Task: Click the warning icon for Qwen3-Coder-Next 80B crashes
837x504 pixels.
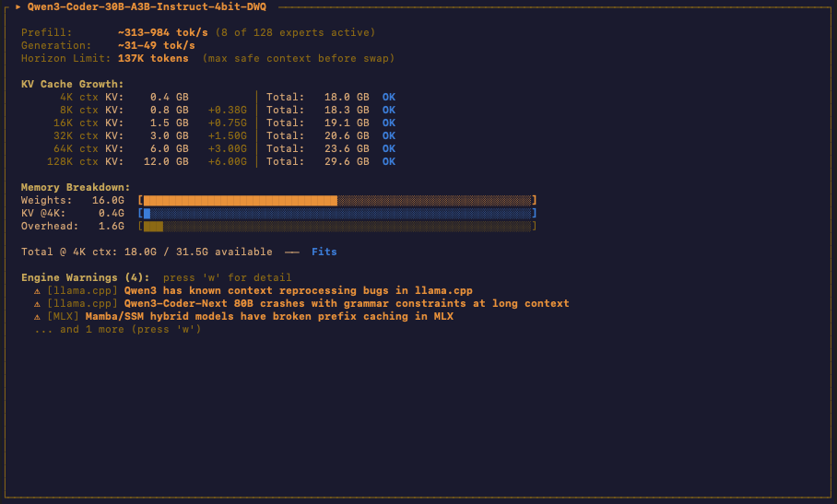Action: coord(38,303)
